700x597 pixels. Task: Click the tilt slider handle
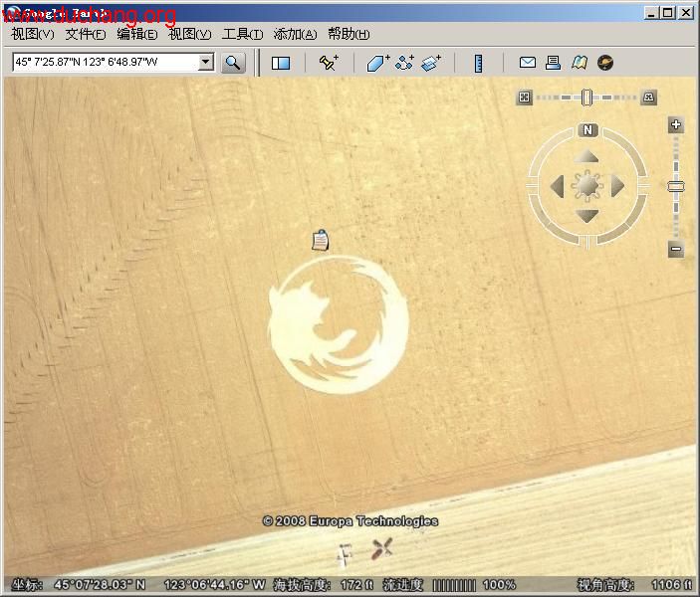click(587, 98)
